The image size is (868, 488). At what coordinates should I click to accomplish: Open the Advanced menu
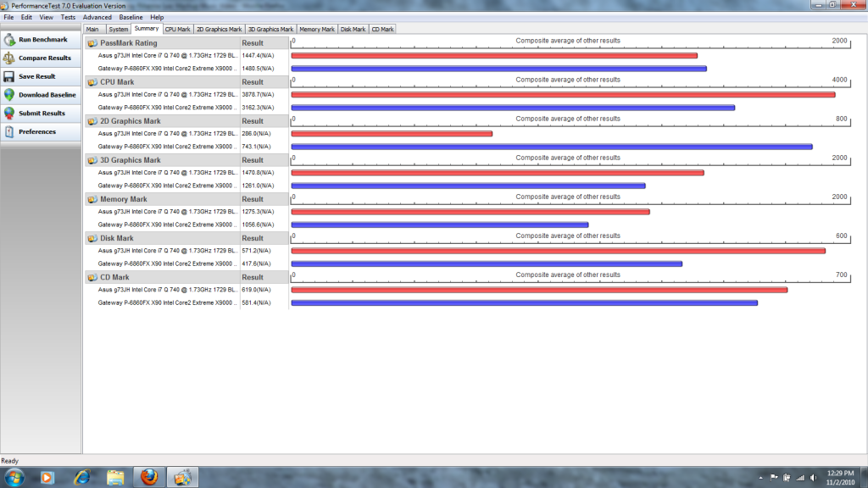click(97, 17)
